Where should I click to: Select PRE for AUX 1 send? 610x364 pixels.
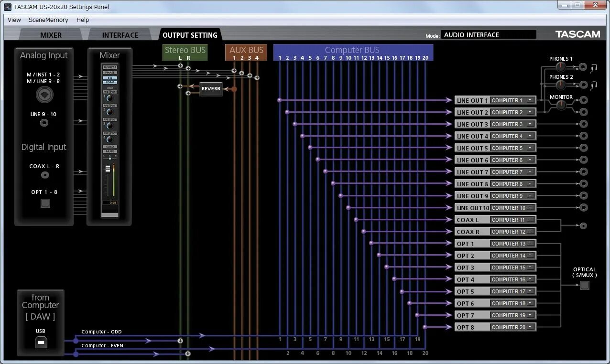click(106, 92)
